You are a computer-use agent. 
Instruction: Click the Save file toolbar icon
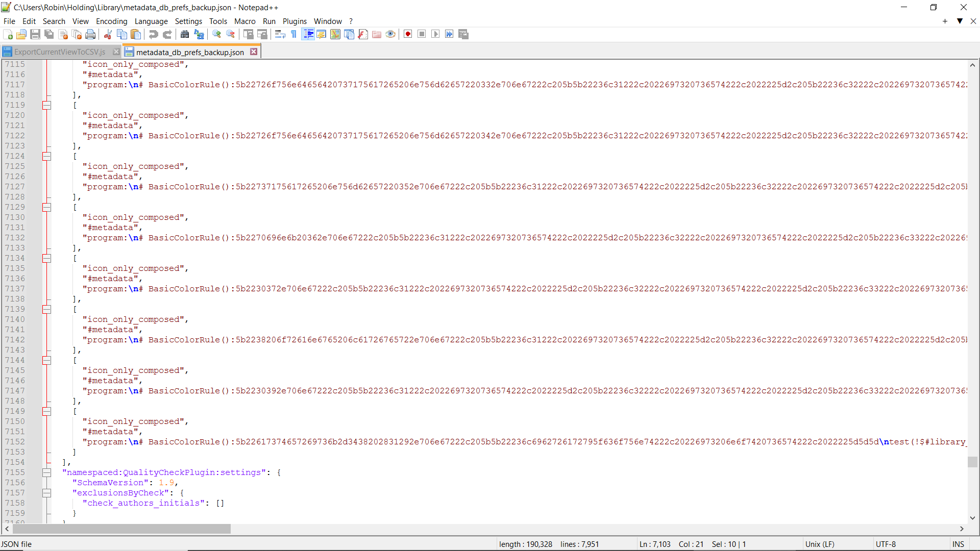[35, 34]
